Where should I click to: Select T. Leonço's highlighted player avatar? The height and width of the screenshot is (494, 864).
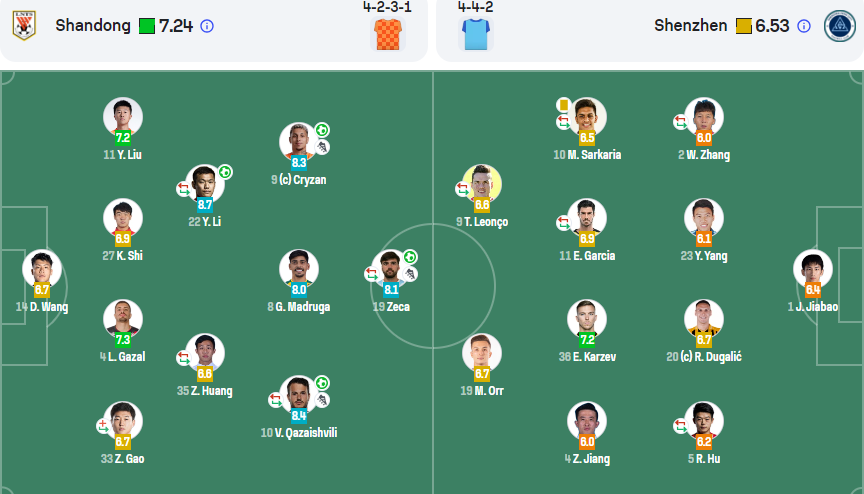tap(482, 184)
